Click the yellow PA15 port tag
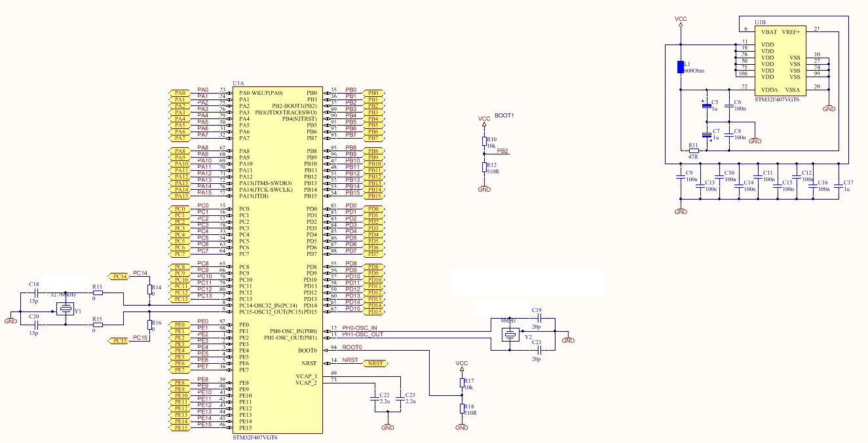This screenshot has width=868, height=443. click(180, 196)
